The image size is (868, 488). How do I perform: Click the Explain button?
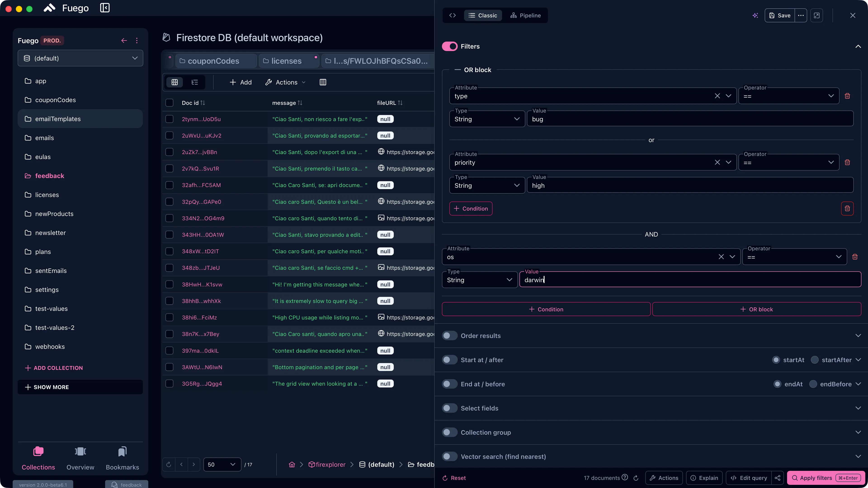704,478
